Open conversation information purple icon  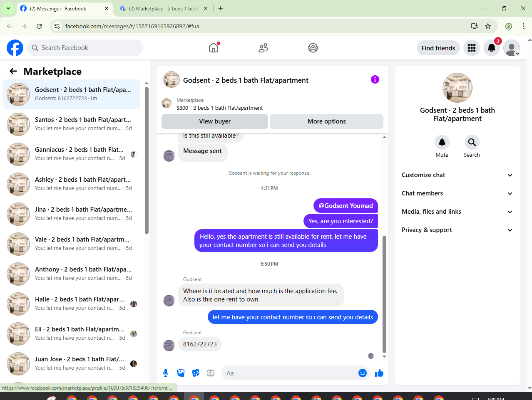[375, 79]
